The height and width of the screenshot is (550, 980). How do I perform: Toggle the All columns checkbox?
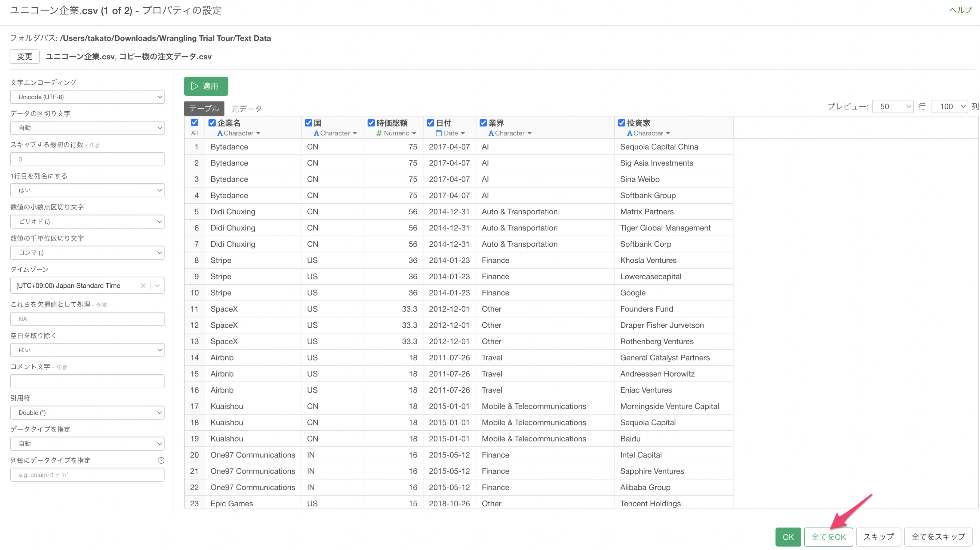(194, 122)
